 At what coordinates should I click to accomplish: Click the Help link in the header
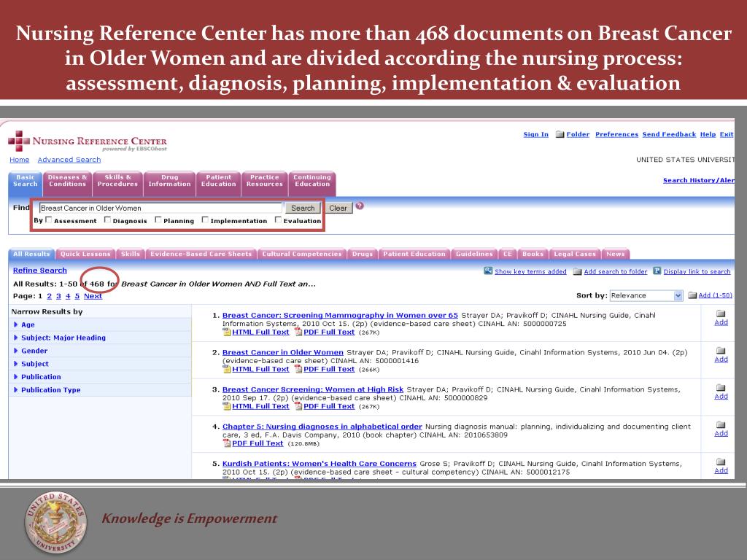[708, 134]
